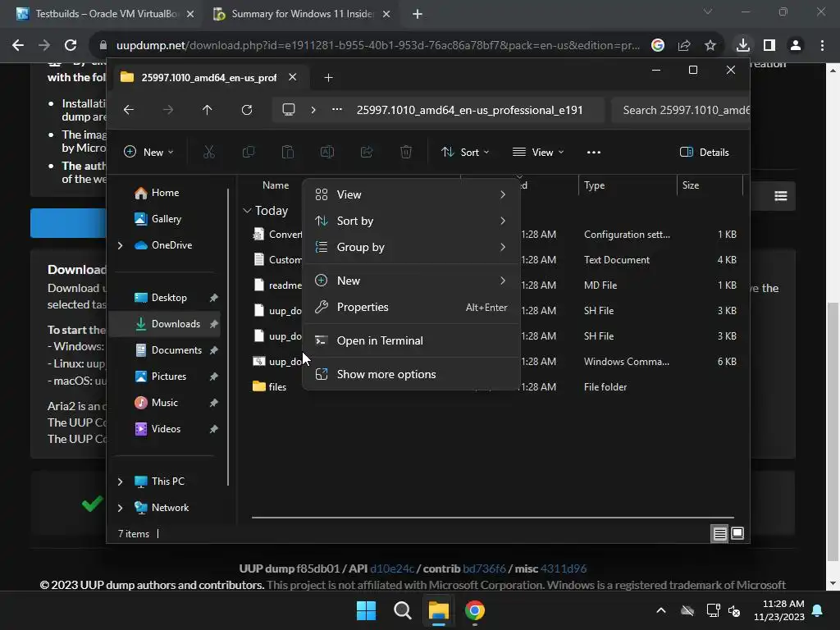Image resolution: width=840 pixels, height=630 pixels.
Task: Click Copy icon in Explorer toolbar
Action: click(x=248, y=152)
